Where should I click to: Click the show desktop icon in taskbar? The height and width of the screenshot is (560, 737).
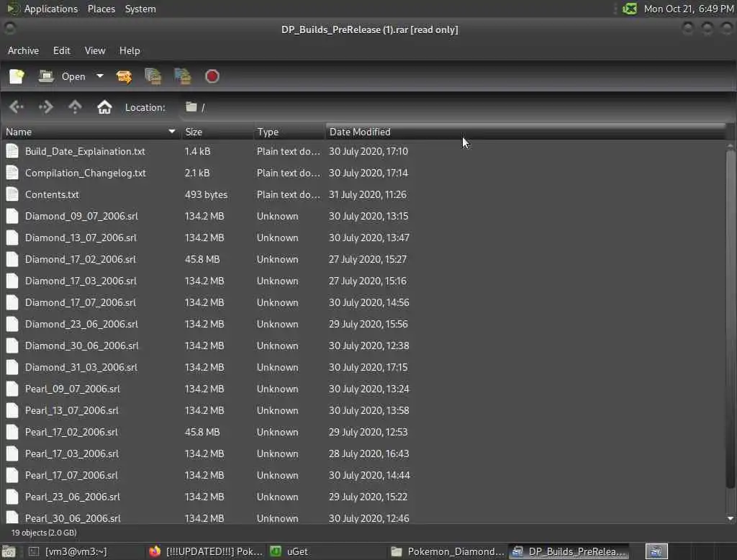[9, 551]
